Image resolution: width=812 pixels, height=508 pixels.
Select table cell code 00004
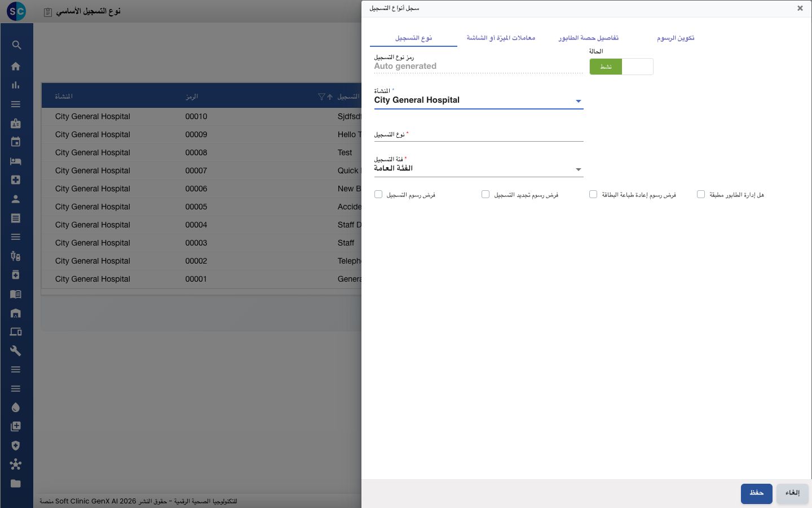pyautogui.click(x=196, y=225)
